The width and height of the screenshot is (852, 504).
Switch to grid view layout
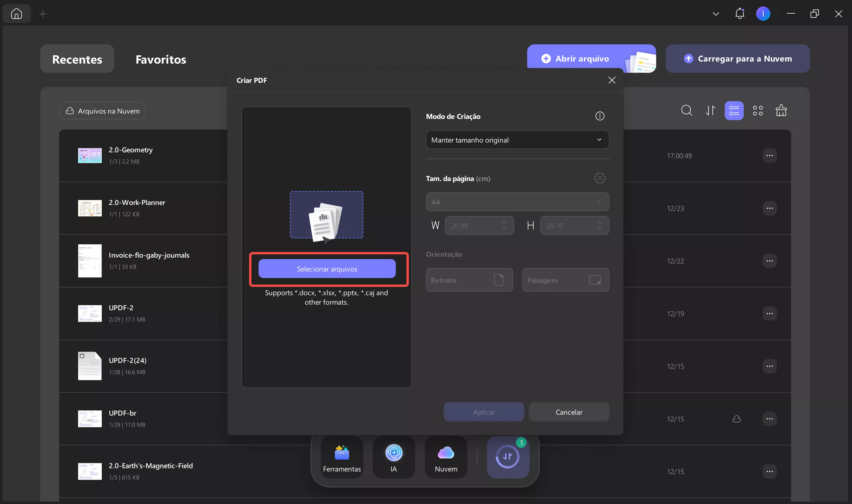click(758, 110)
